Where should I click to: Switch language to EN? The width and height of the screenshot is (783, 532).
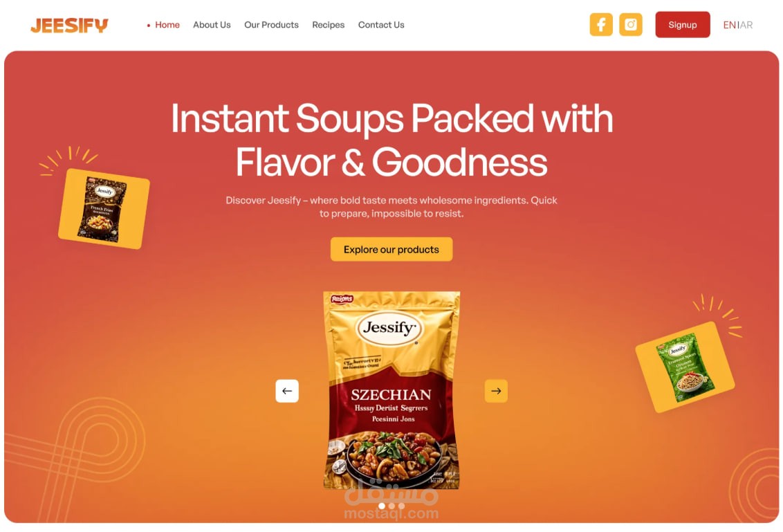(729, 25)
